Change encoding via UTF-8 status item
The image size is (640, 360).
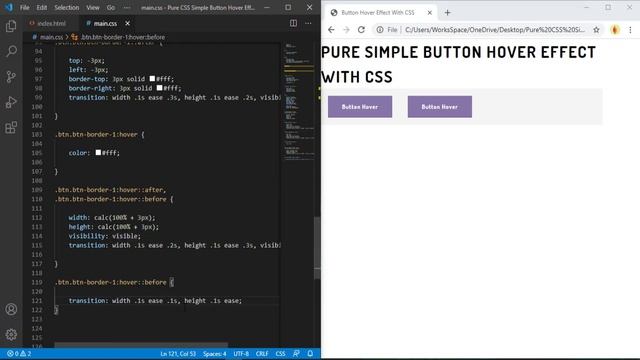(x=241, y=353)
